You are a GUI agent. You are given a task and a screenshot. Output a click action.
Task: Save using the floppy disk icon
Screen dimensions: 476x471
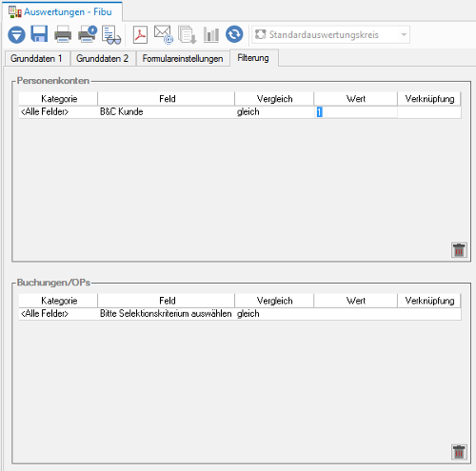click(x=39, y=34)
